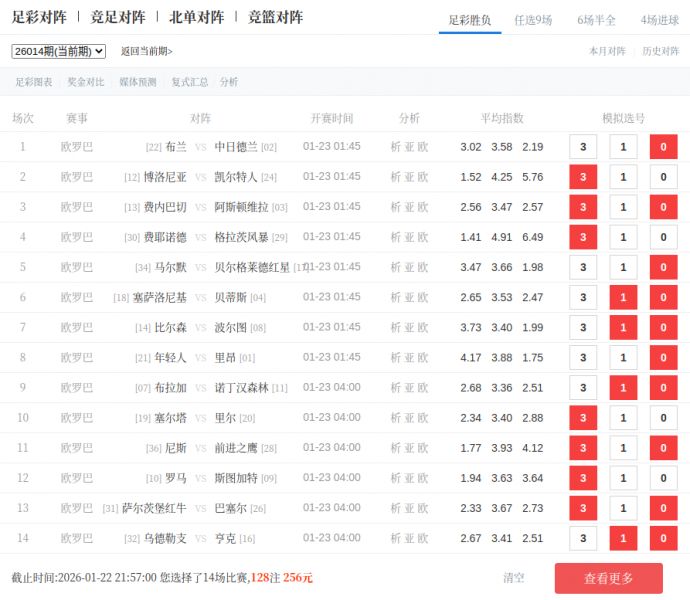
Task: Open the 媒体预测 sub-navigation link
Action: point(137,82)
